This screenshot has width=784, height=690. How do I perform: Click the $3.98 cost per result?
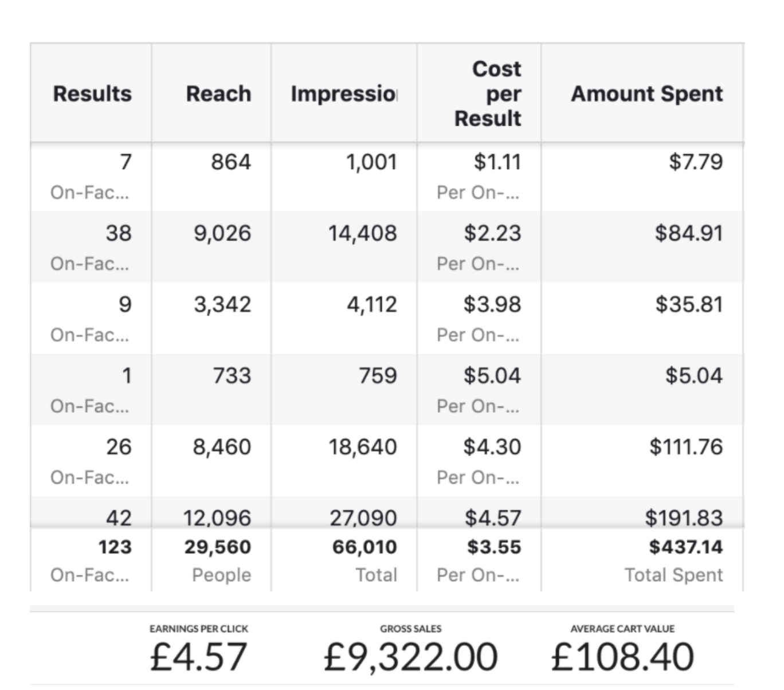pyautogui.click(x=492, y=304)
